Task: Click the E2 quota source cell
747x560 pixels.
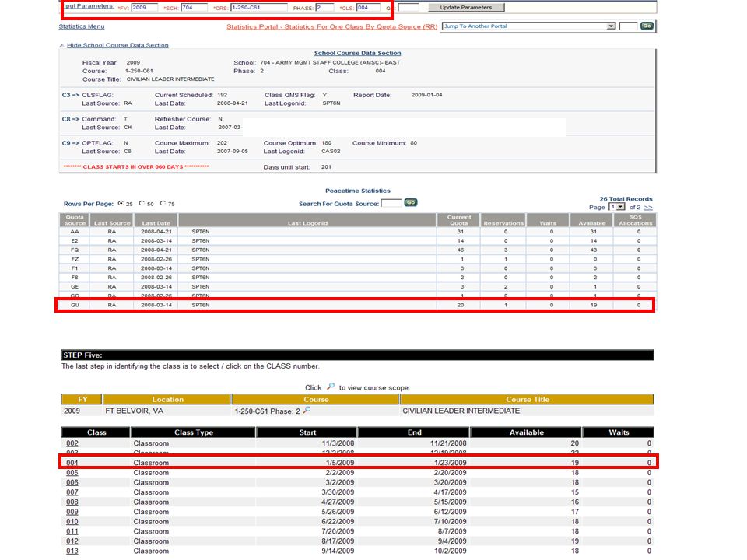Action: click(75, 241)
